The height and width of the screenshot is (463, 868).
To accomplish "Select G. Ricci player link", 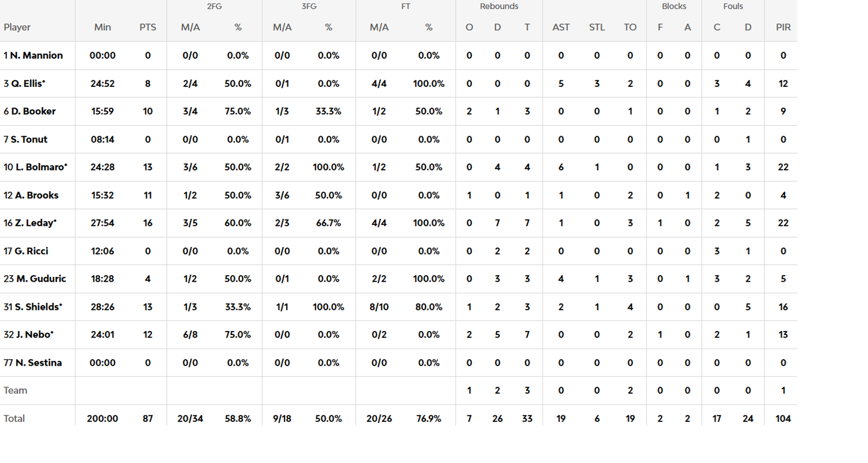I will 31,251.
